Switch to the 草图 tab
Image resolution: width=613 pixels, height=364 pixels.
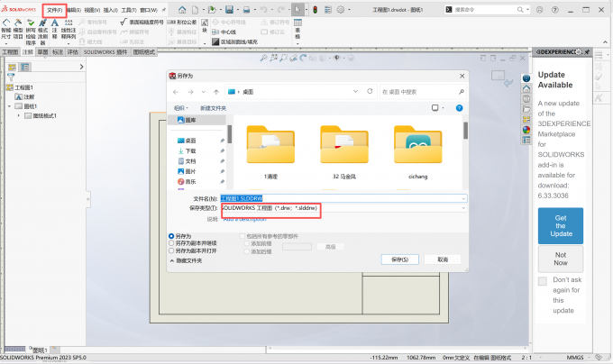[x=42, y=52]
